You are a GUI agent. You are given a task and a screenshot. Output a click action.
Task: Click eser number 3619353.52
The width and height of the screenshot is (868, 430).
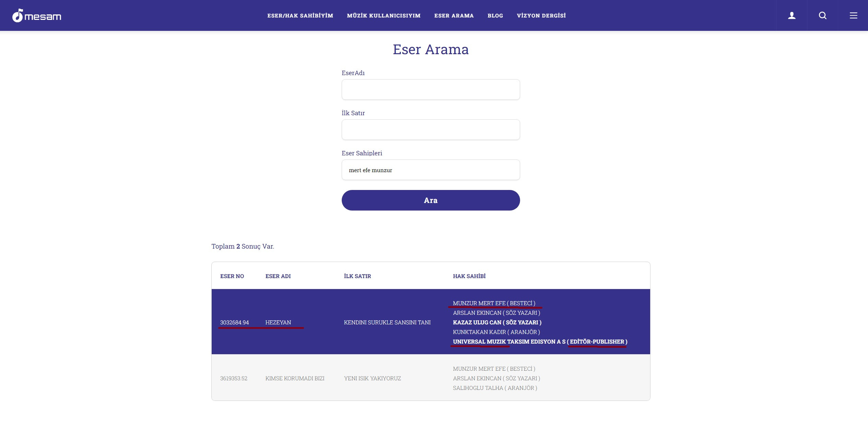[234, 378]
